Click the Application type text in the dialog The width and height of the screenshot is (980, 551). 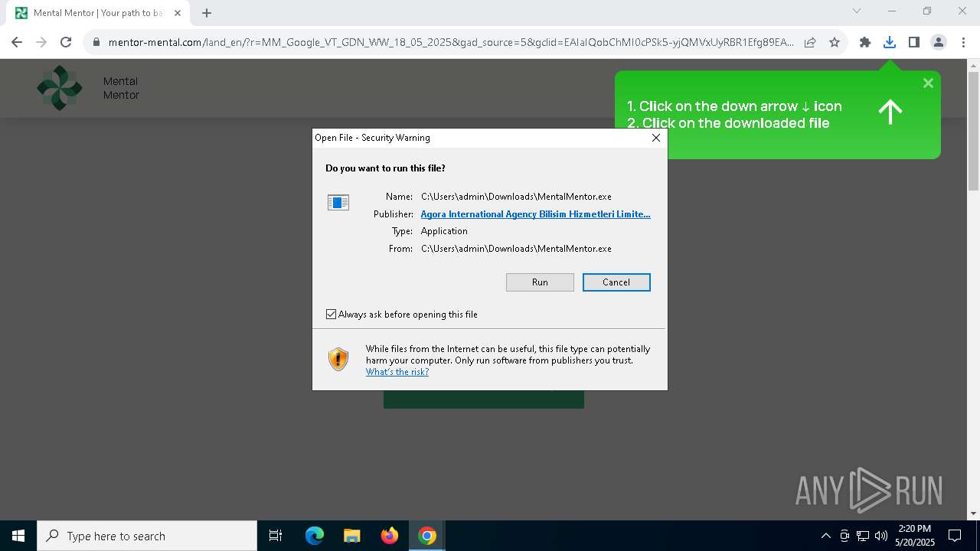[x=444, y=231]
